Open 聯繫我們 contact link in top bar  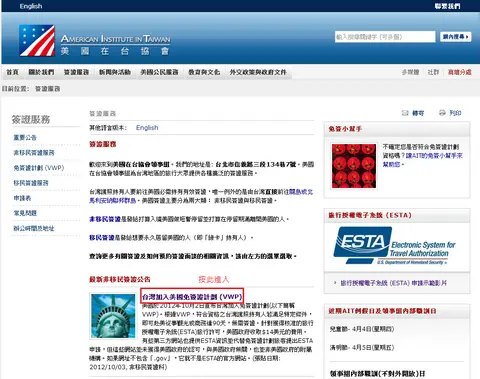448,6
